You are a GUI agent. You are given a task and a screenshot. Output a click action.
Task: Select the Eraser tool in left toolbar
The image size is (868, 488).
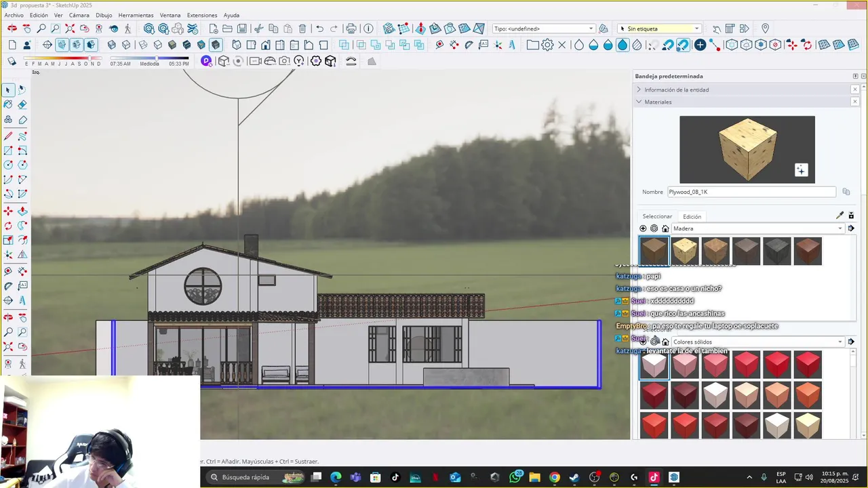click(x=22, y=104)
